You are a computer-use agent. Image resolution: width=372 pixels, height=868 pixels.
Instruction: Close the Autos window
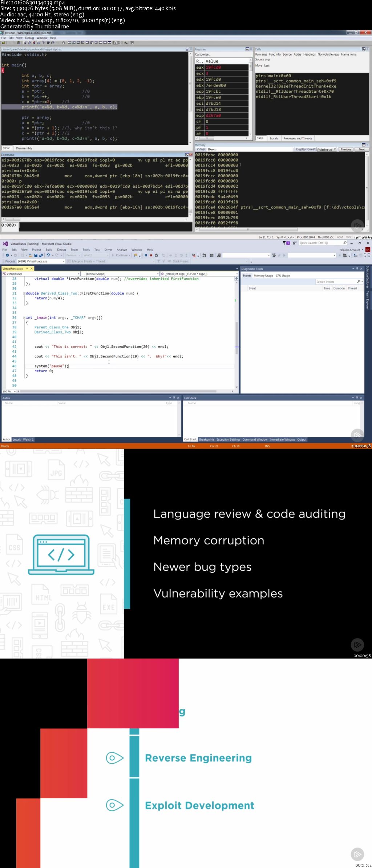point(178,398)
